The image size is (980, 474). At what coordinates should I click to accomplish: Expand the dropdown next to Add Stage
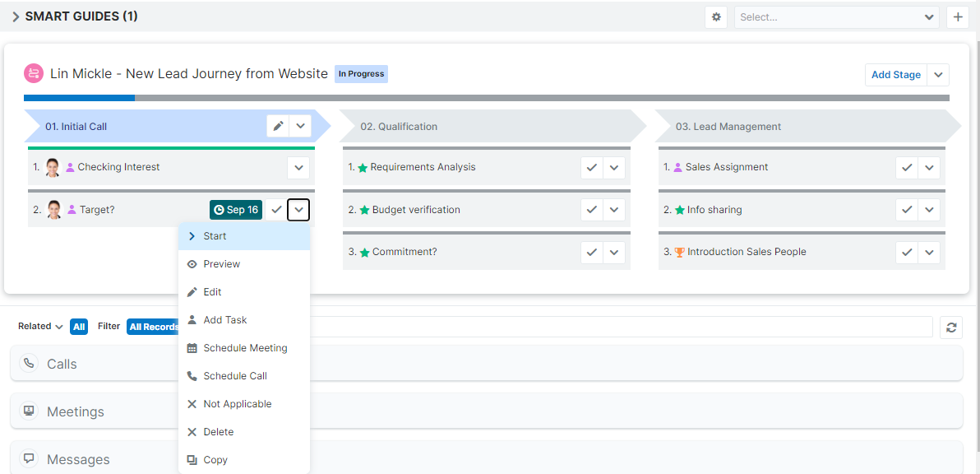937,74
